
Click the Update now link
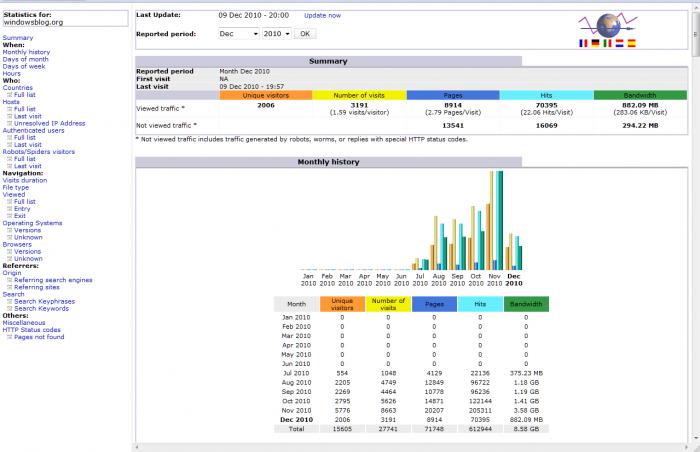coord(322,16)
